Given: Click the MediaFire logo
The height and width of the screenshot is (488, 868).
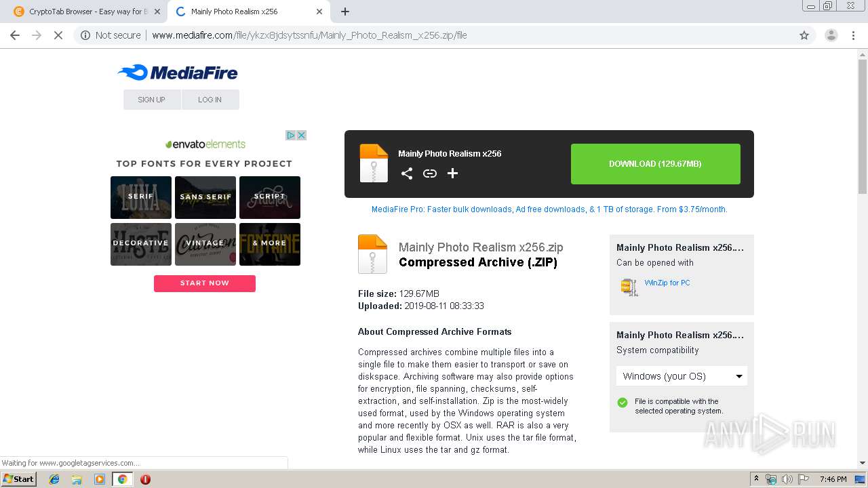Looking at the screenshot, I should [x=178, y=73].
